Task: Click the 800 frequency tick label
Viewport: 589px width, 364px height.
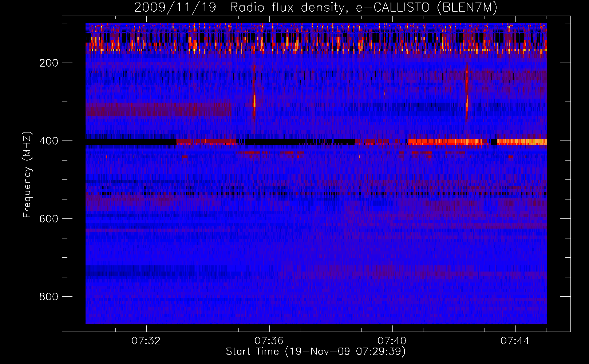Action: [49, 297]
